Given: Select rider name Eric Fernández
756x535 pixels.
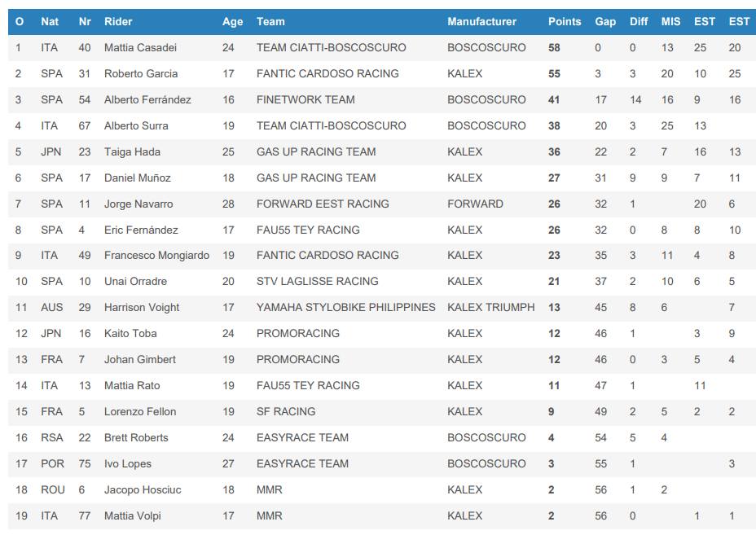Looking at the screenshot, I should [x=141, y=230].
